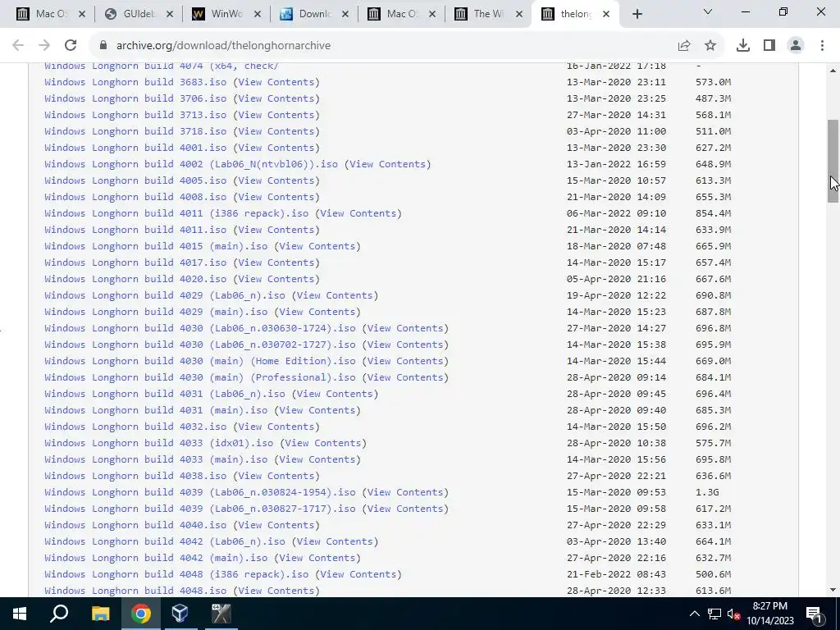Close the GUIdebook tab
This screenshot has height=630, width=840.
tap(170, 14)
